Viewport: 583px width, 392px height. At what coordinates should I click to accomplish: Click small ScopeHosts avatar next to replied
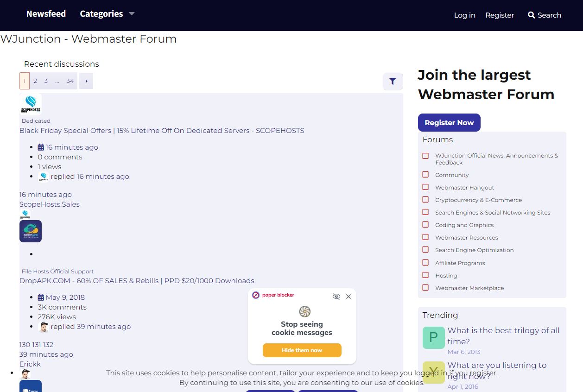[44, 177]
